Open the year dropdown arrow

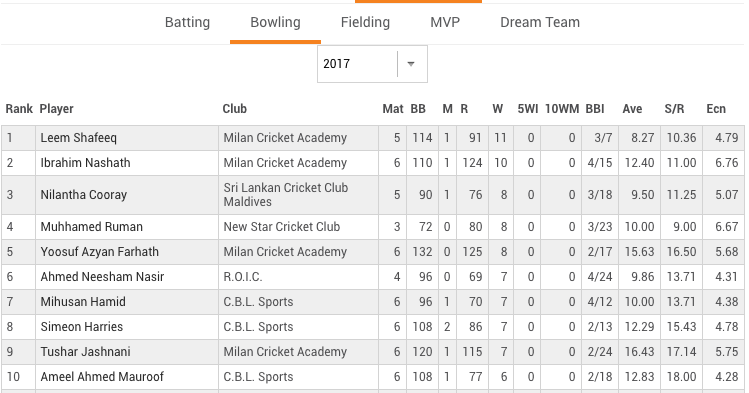[411, 64]
